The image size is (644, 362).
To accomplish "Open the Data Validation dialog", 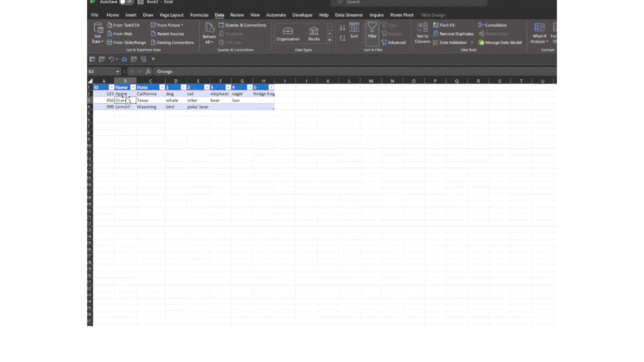I will coord(450,43).
